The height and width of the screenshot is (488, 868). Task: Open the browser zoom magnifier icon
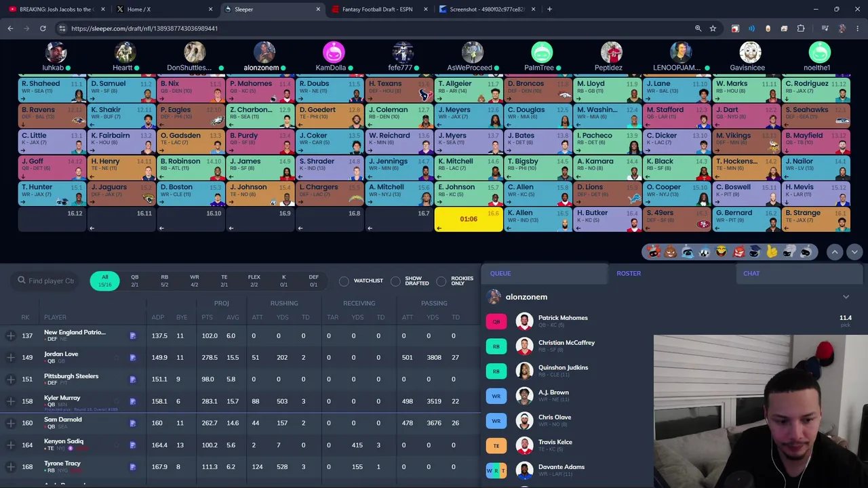click(698, 28)
